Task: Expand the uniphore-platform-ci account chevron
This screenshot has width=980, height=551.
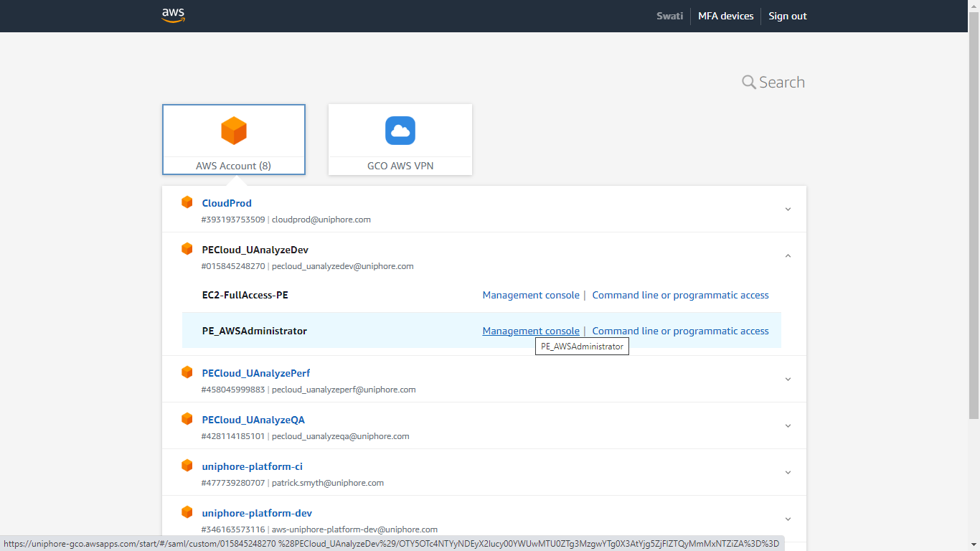Action: click(x=788, y=473)
